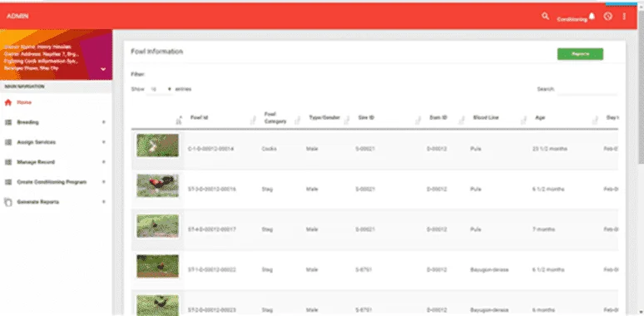
Task: Open Create Conditioning Program menu item
Action: coord(56,182)
